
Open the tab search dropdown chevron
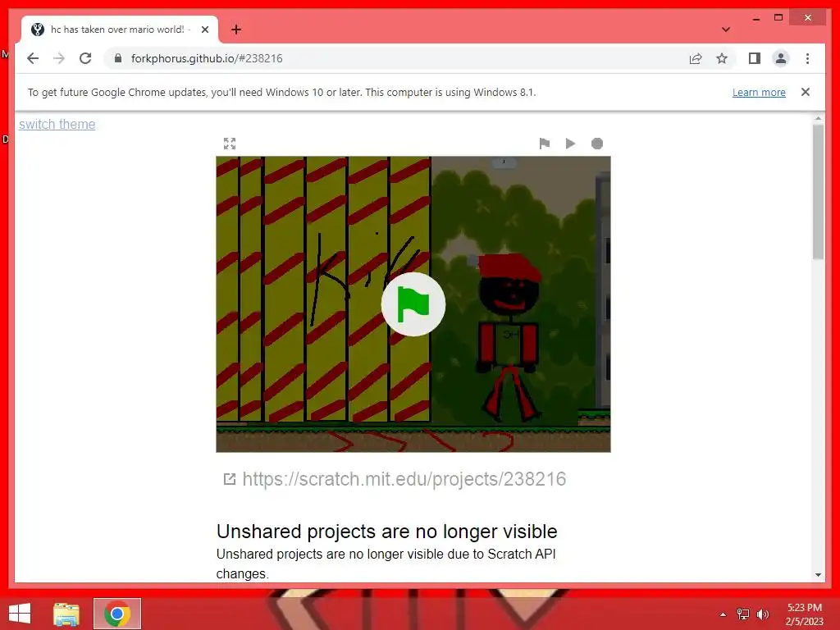point(726,30)
